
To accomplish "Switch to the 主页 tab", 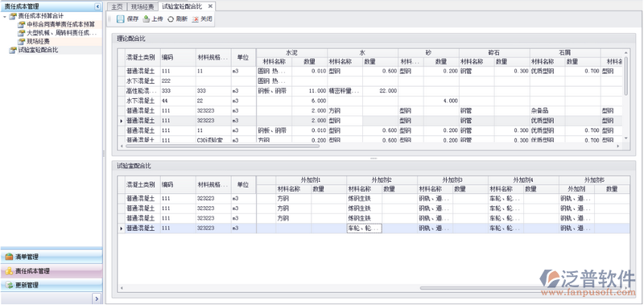I will click(x=117, y=6).
